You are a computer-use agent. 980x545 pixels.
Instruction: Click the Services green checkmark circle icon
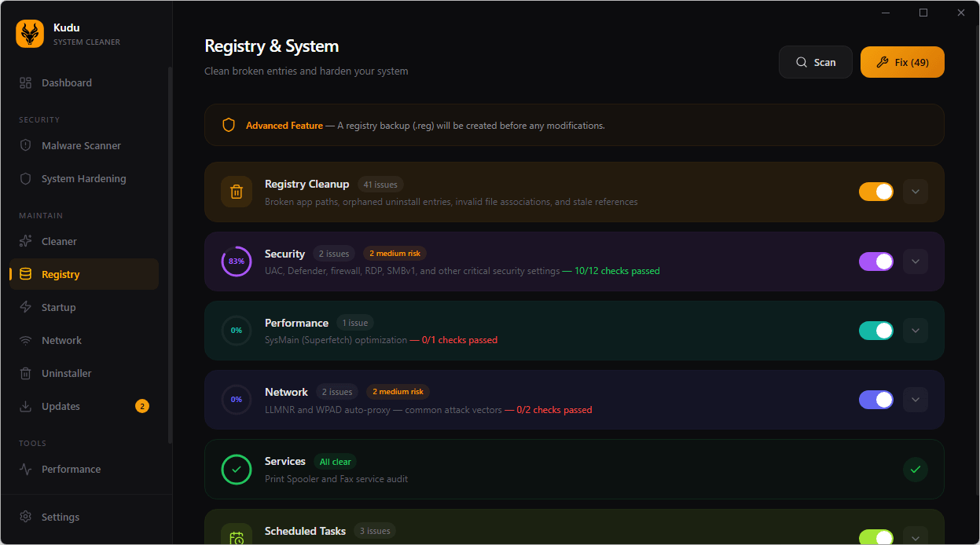click(237, 470)
